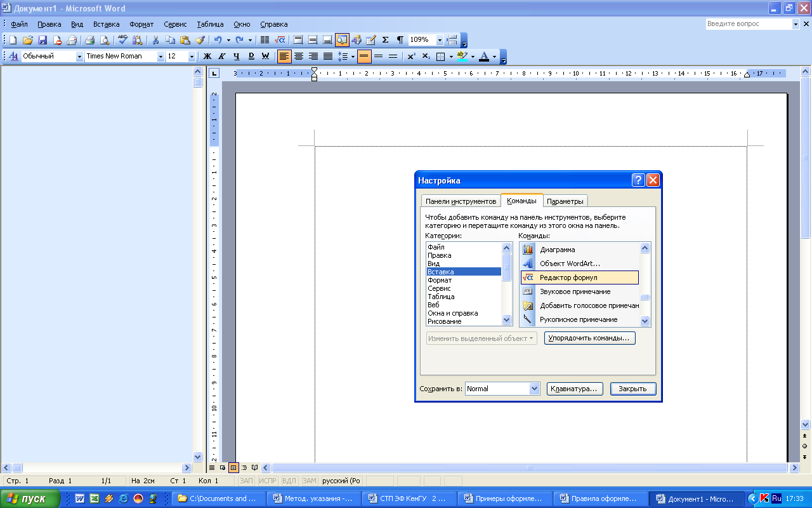
Task: Switch to the Метод. указания taskbar window
Action: click(x=313, y=498)
